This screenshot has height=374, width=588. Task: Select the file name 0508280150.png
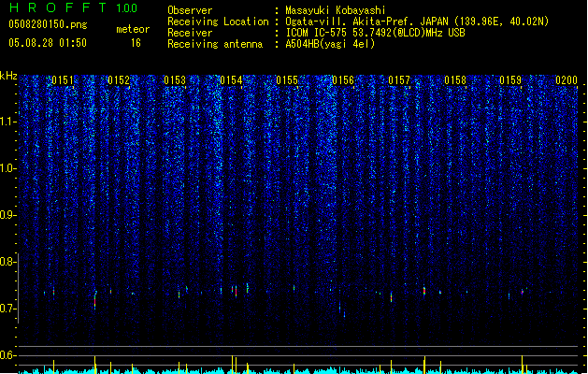(x=48, y=24)
